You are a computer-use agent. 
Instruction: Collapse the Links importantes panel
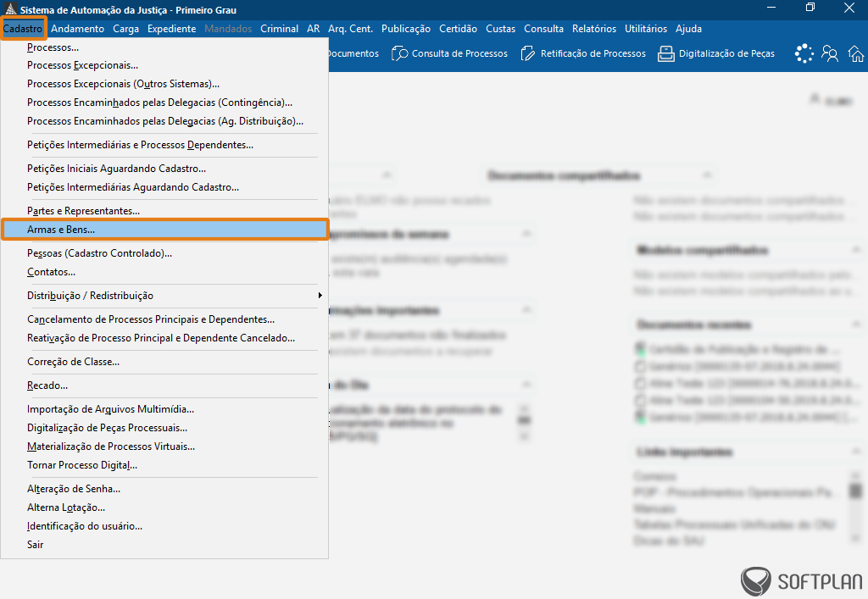pyautogui.click(x=856, y=452)
